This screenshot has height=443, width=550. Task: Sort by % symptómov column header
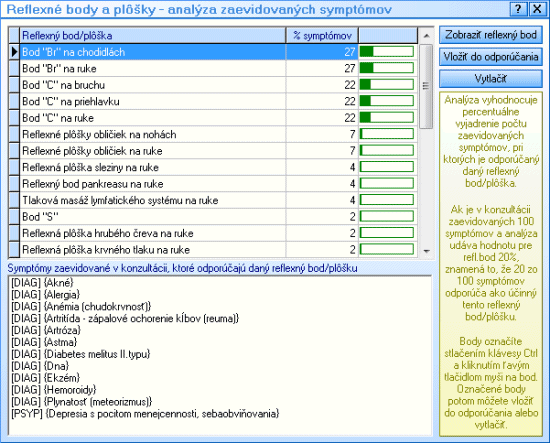pyautogui.click(x=322, y=35)
